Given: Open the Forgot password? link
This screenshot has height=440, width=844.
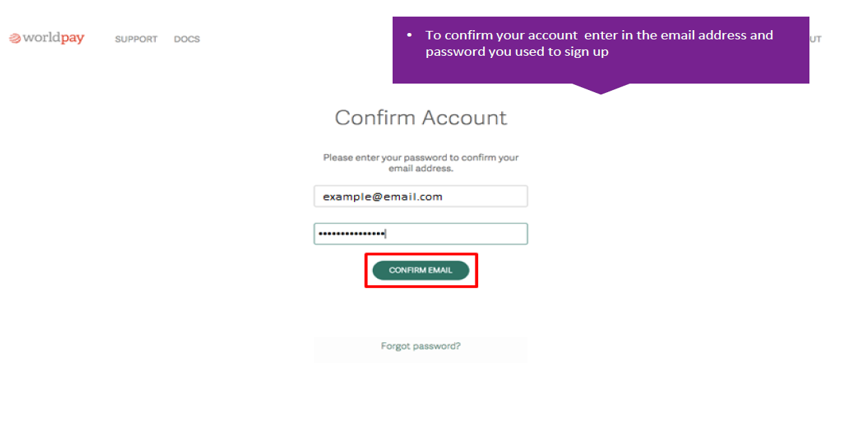Looking at the screenshot, I should pos(421,346).
